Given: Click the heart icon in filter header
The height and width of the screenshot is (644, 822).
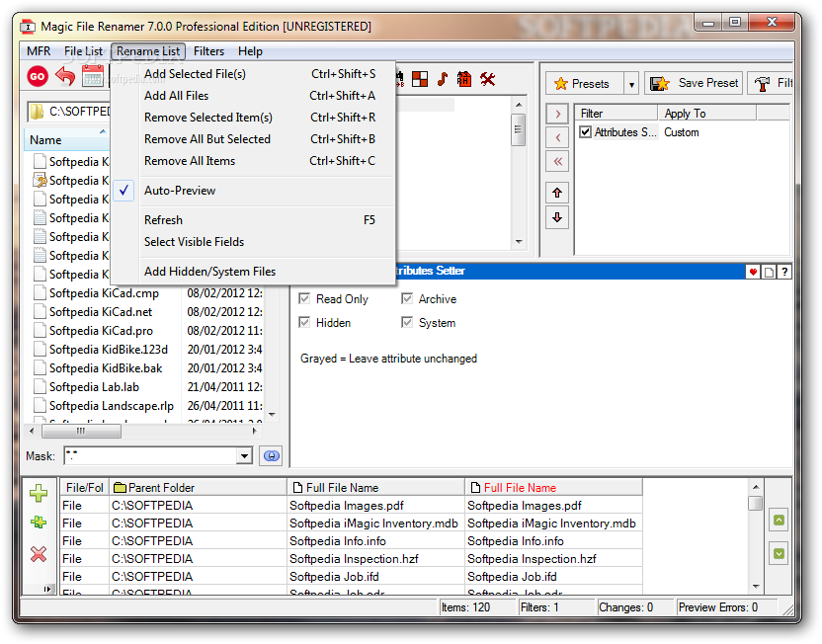Looking at the screenshot, I should [753, 272].
